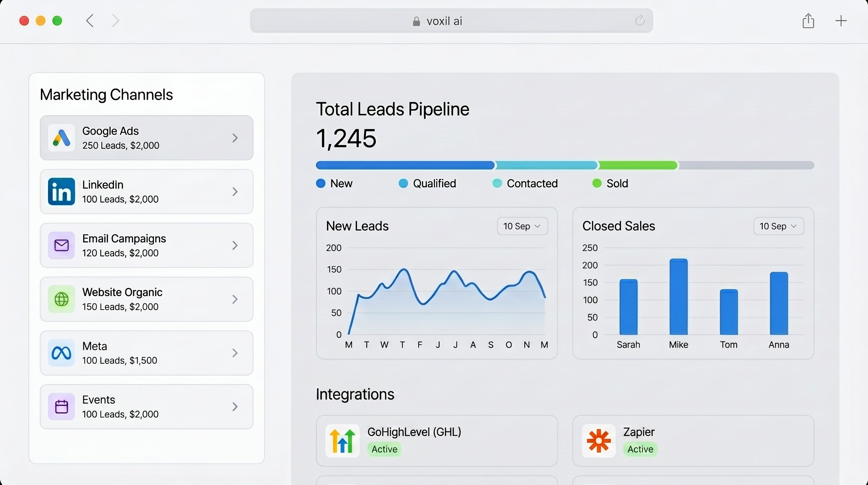Click the Meta infinity logo icon
The height and width of the screenshot is (485, 868).
(61, 353)
